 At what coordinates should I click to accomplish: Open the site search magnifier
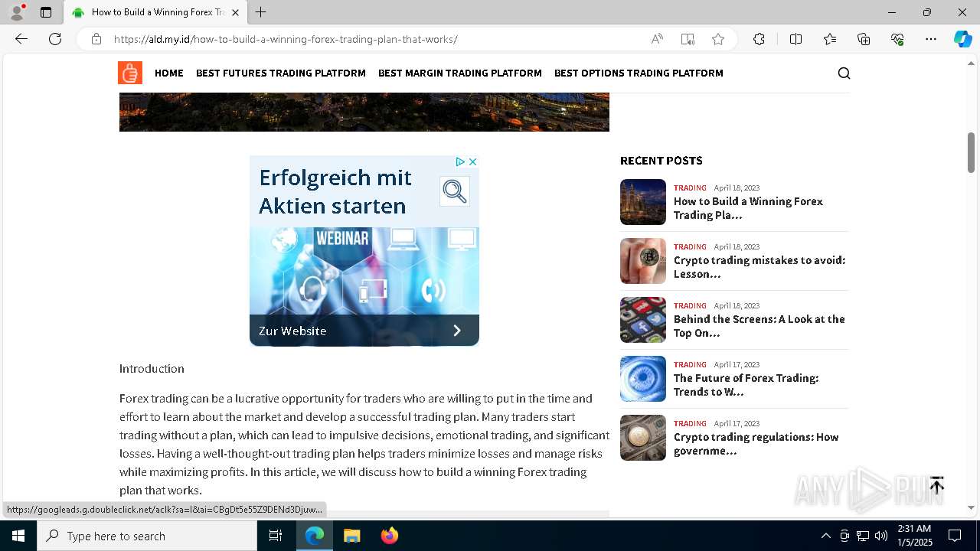[x=844, y=73]
